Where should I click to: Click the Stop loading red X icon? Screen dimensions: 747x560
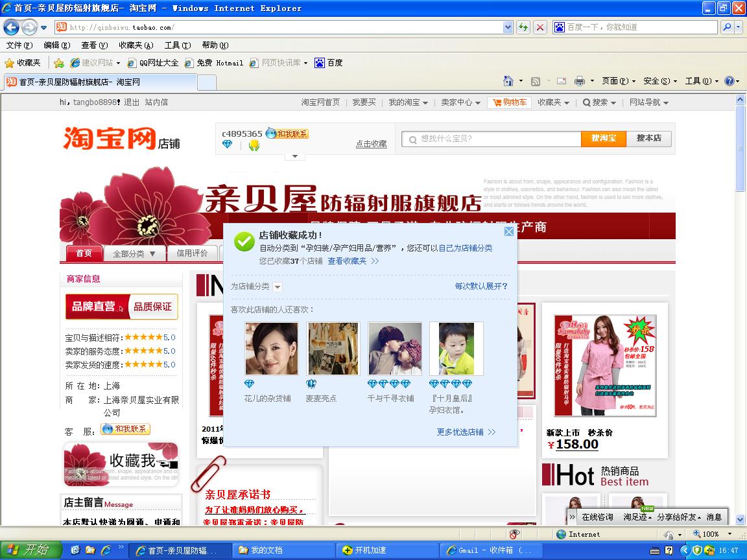tap(539, 27)
